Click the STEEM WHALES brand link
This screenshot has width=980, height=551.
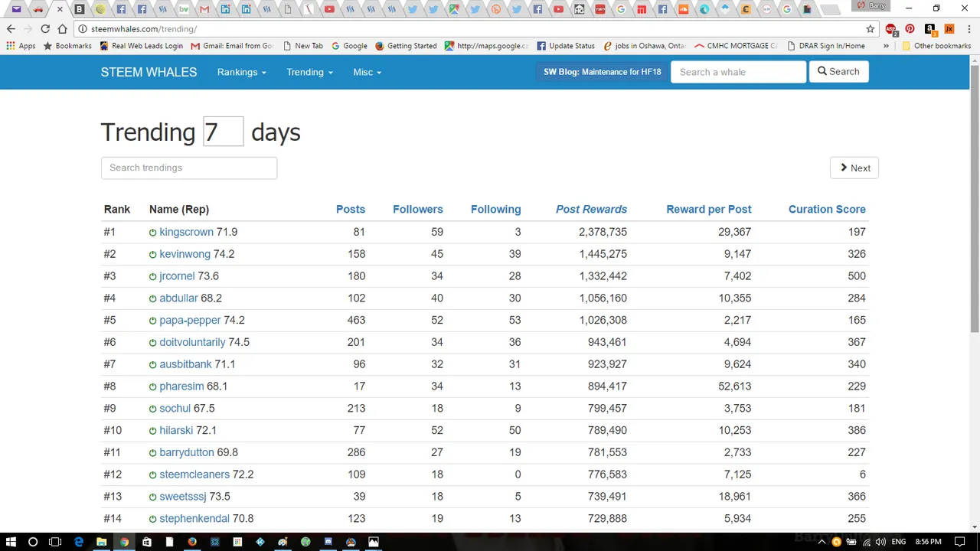tap(149, 72)
